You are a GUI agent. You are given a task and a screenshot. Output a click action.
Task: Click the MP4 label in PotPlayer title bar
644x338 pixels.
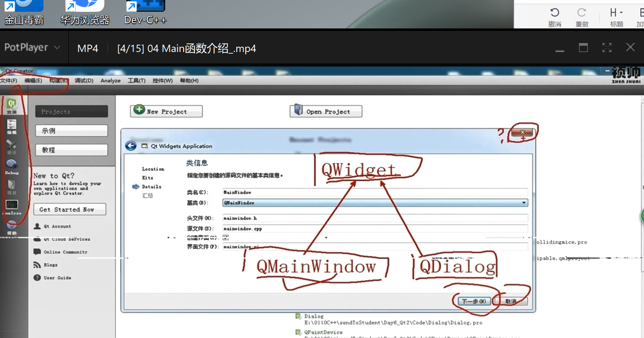[x=88, y=48]
